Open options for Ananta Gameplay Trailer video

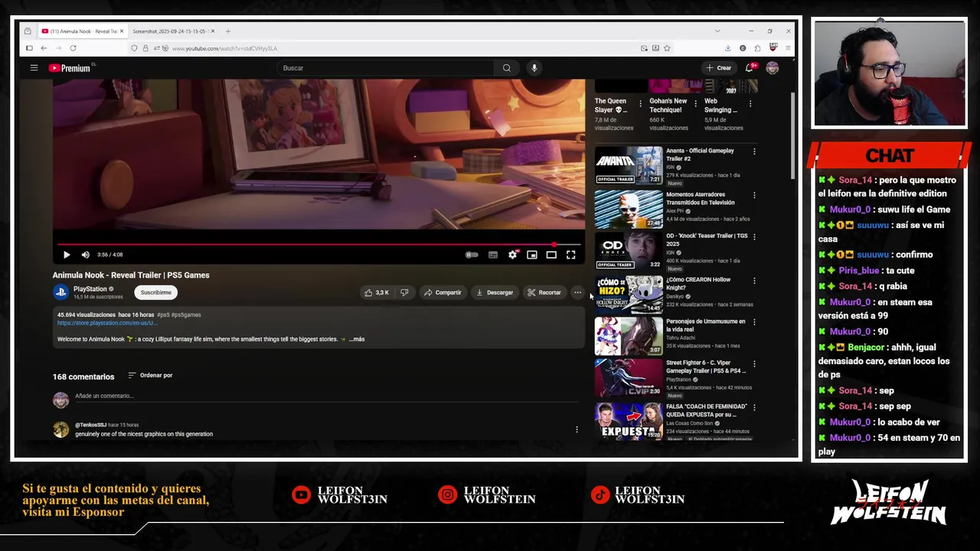754,152
